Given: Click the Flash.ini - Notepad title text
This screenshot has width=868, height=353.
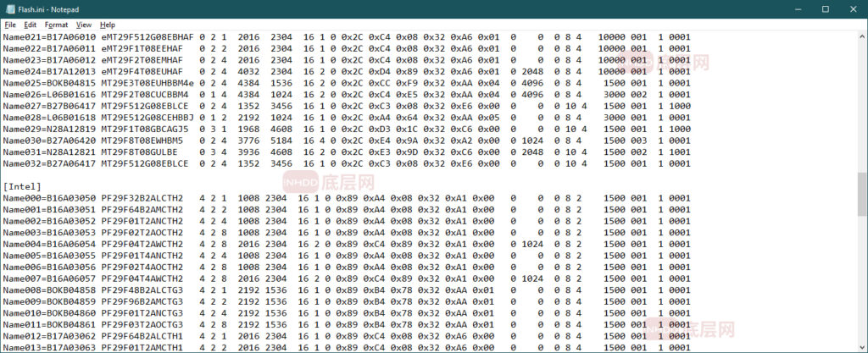Looking at the screenshot, I should 47,8.
